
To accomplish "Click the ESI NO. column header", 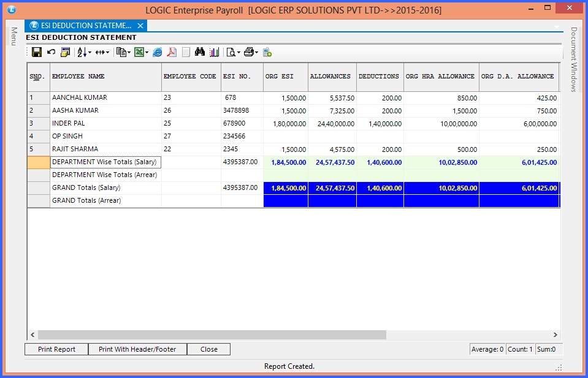I will tap(242, 77).
